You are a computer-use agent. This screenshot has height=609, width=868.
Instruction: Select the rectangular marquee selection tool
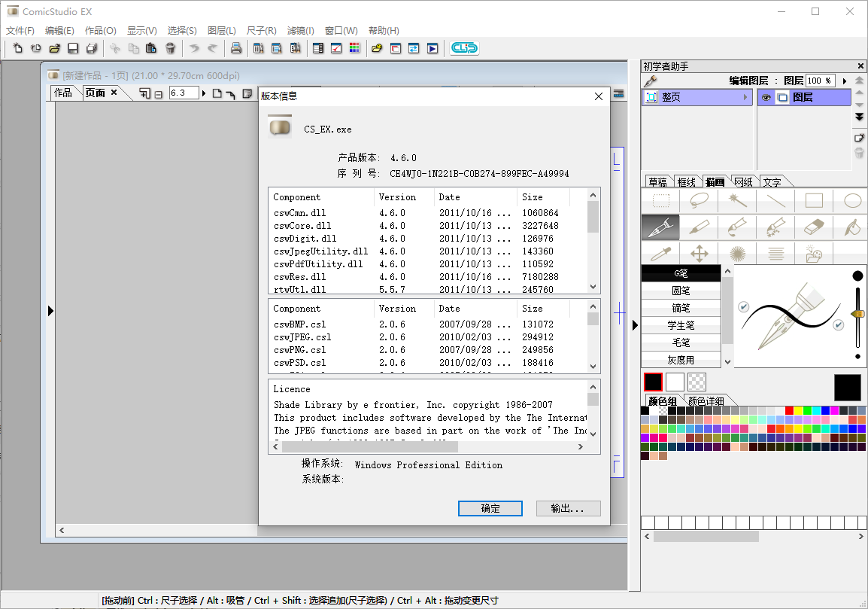(661, 200)
